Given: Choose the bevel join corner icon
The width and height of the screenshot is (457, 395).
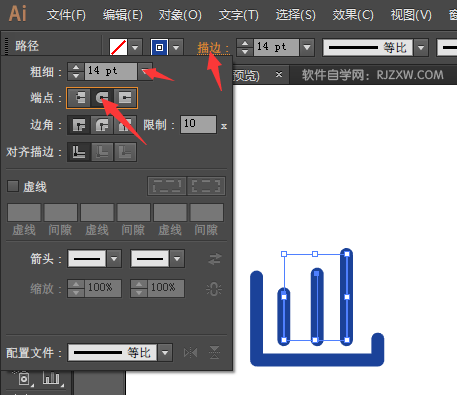Looking at the screenshot, I should (x=125, y=125).
